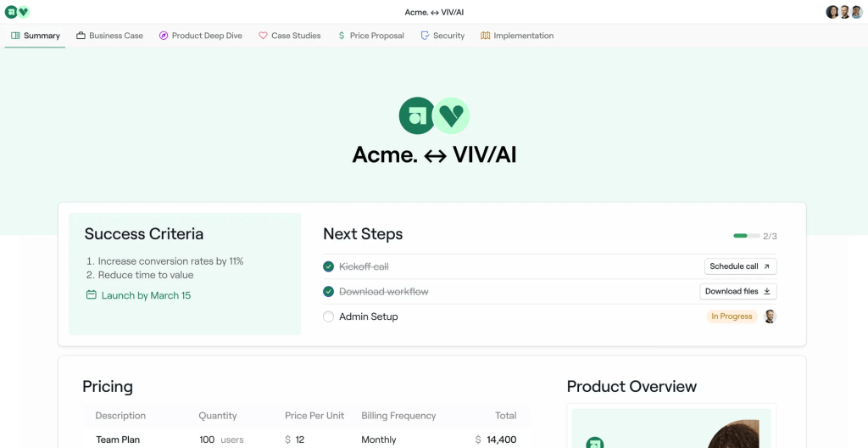Viewport: 868px width, 448px height.
Task: Click the Acme logo in top-left header
Action: point(11,12)
